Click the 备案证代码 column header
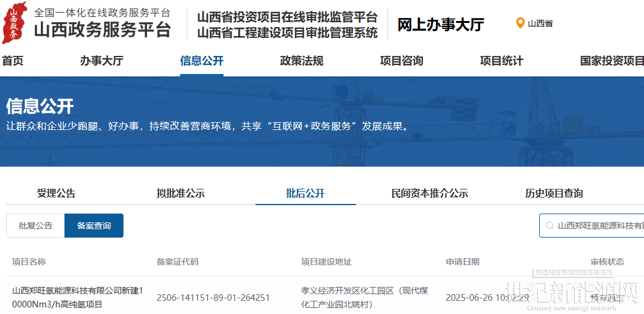 pyautogui.click(x=178, y=262)
